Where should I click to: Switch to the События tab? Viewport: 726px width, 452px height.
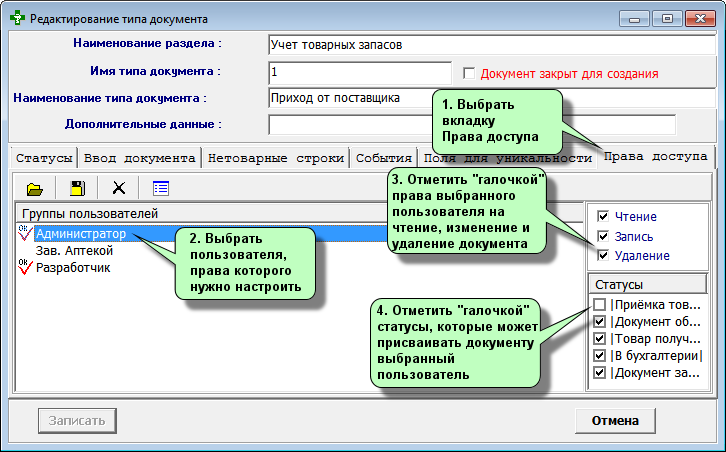pyautogui.click(x=384, y=158)
